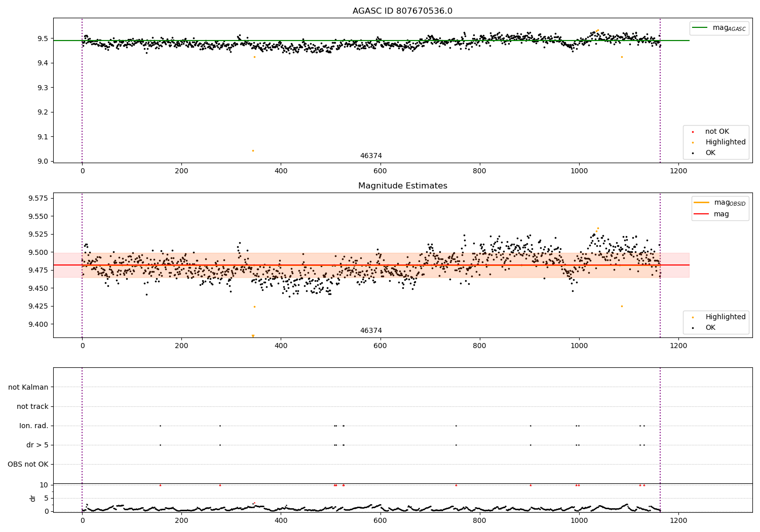Click the 9.450 y-axis tick label
This screenshot has height=532, width=760.
39,288
